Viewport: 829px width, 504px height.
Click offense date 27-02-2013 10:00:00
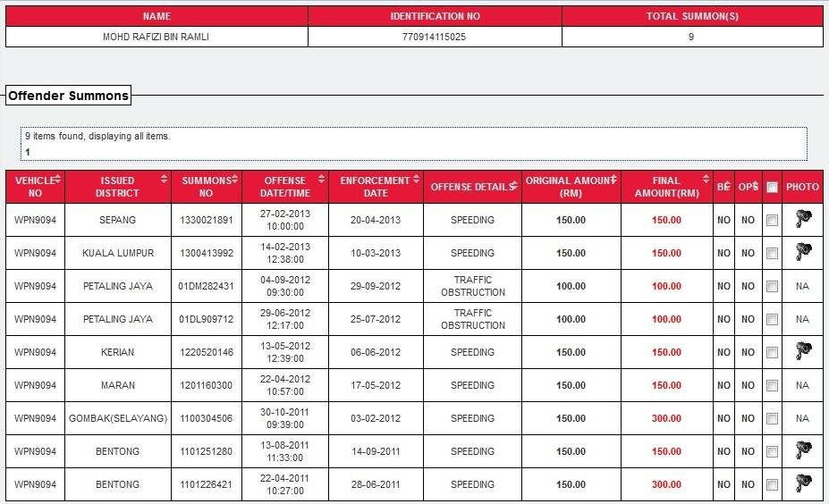[x=285, y=220]
